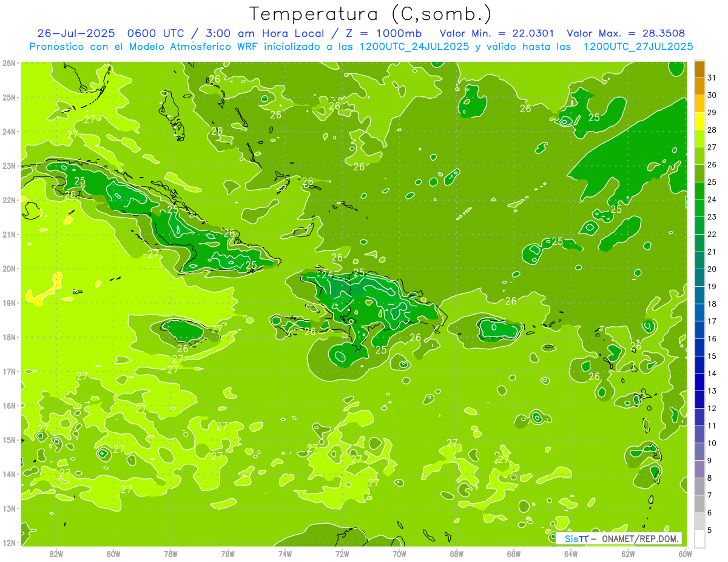Image resolution: width=728 pixels, height=562 pixels.
Task: Click longitude label '64W'
Action: [571, 554]
